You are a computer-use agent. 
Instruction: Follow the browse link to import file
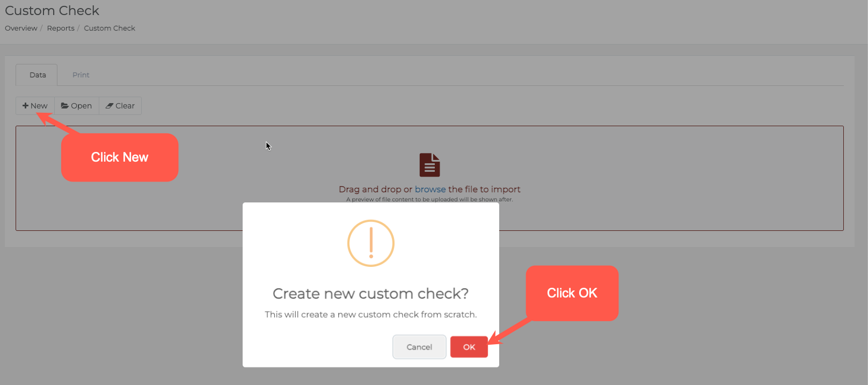[431, 189]
